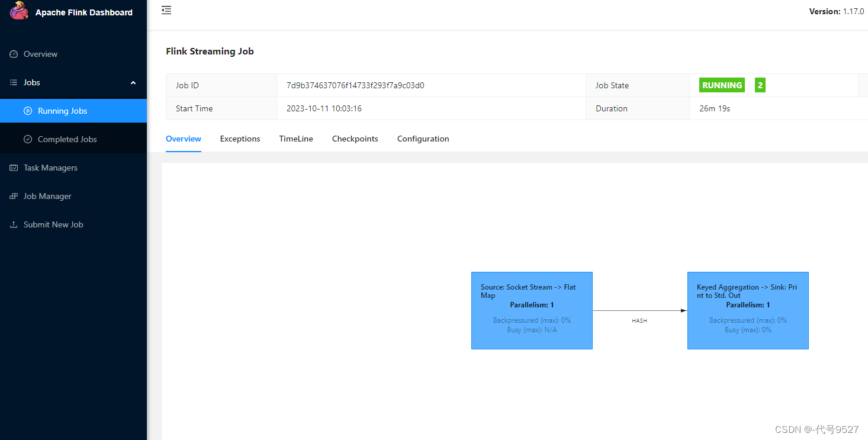Switch to the Exceptions tab
868x440 pixels.
tap(240, 139)
